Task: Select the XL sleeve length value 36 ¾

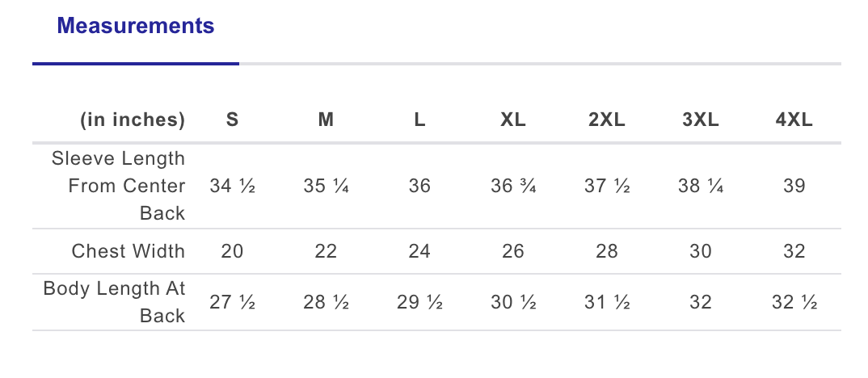Action: pos(513,186)
